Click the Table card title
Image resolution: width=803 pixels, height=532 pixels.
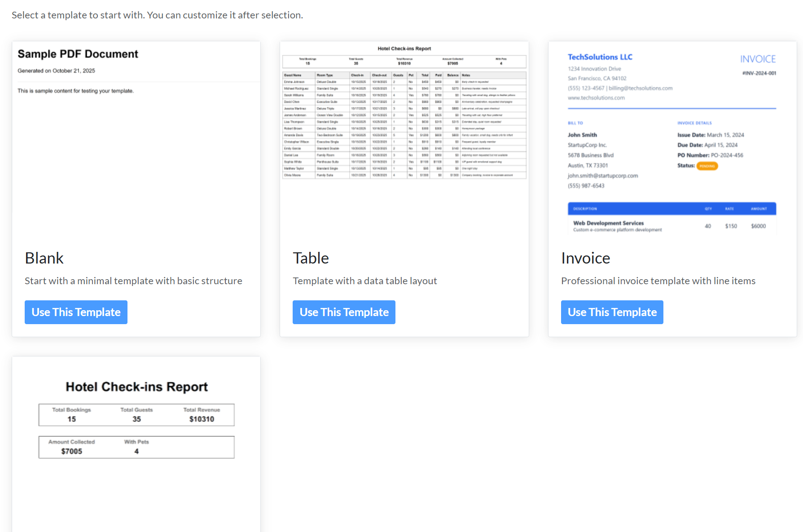pos(311,258)
